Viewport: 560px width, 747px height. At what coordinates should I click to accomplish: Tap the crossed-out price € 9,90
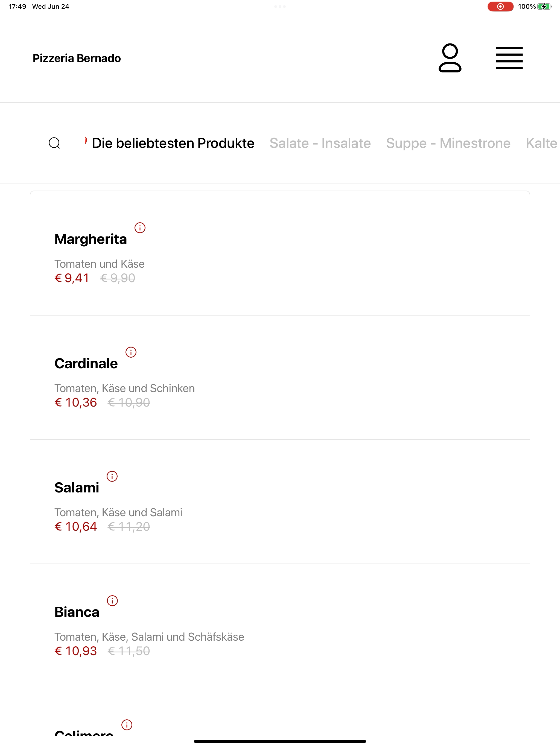[118, 278]
